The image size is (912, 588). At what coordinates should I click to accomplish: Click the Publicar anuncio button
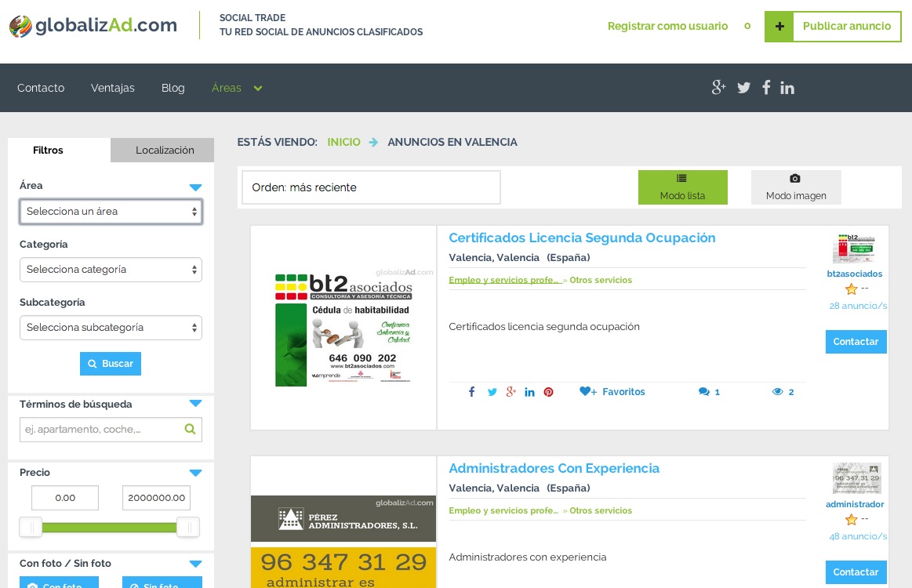click(833, 26)
